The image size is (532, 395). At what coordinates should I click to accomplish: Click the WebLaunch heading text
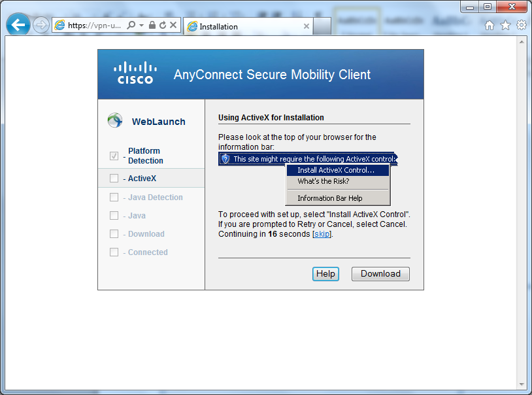158,122
